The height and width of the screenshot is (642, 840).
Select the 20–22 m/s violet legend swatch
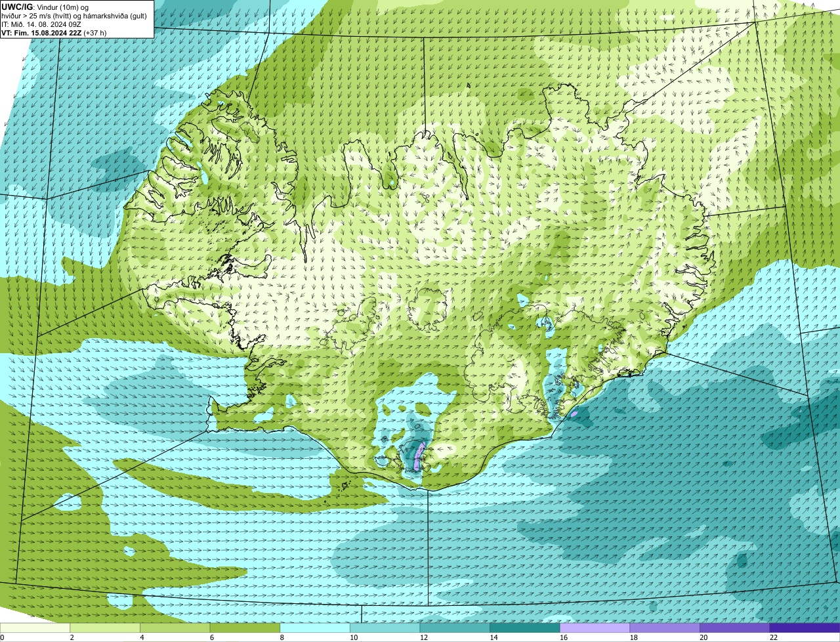click(x=735, y=628)
